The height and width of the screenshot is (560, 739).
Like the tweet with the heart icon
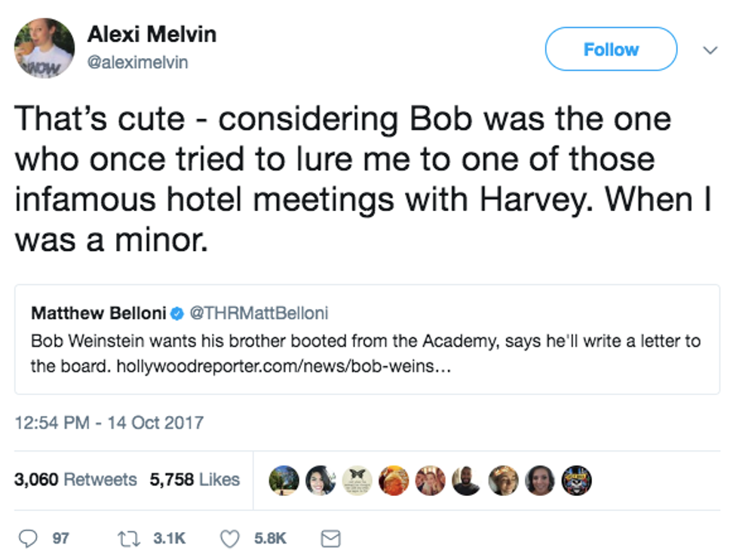[233, 538]
